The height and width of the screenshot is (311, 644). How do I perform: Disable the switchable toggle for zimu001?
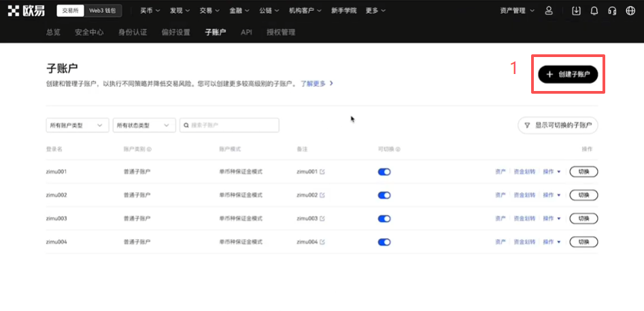click(384, 172)
